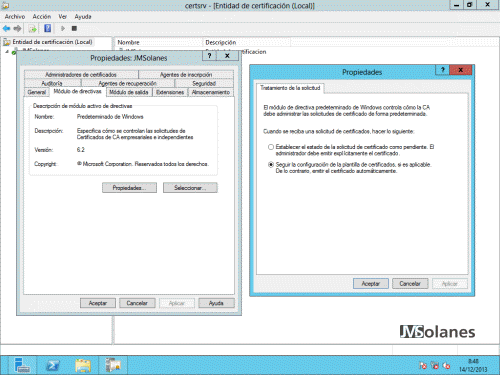Open the Ver menu
Viewport: 500px width, 375px height.
point(63,16)
